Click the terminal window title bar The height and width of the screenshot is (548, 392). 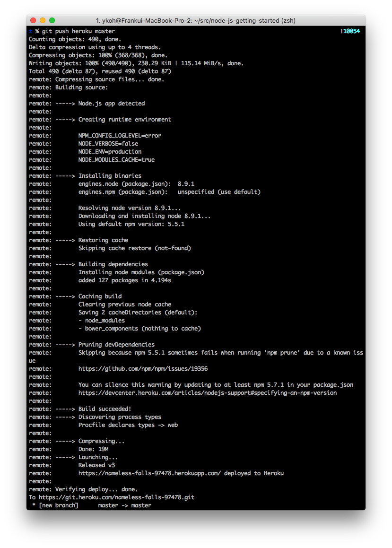point(196,20)
